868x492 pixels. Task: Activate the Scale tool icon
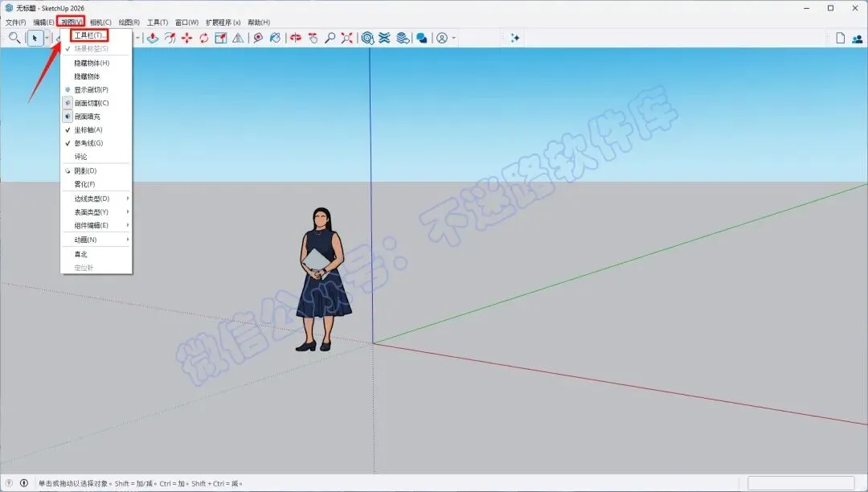(221, 38)
